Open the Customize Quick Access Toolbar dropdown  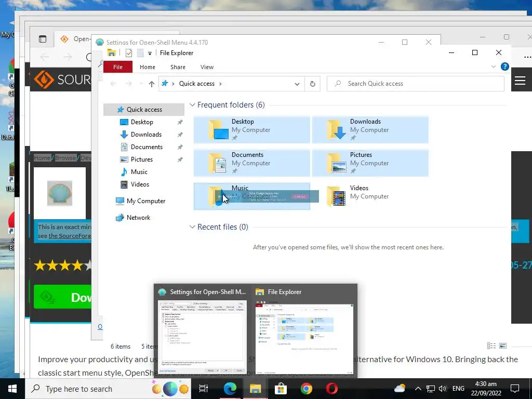coord(150,54)
